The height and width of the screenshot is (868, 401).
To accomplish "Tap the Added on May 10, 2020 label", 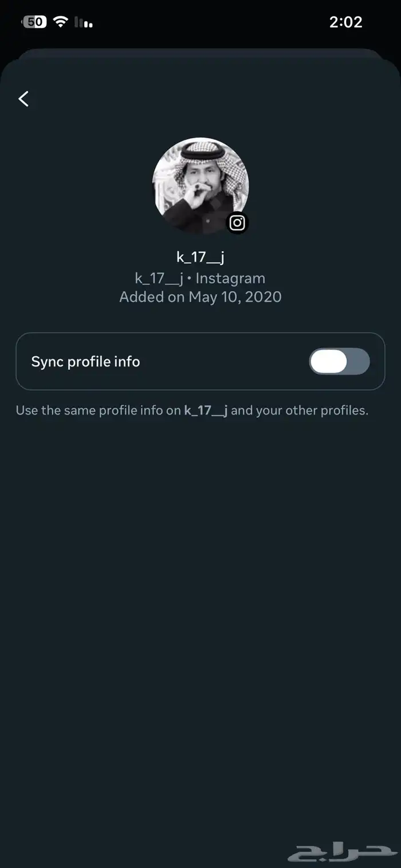I will pos(200,296).
